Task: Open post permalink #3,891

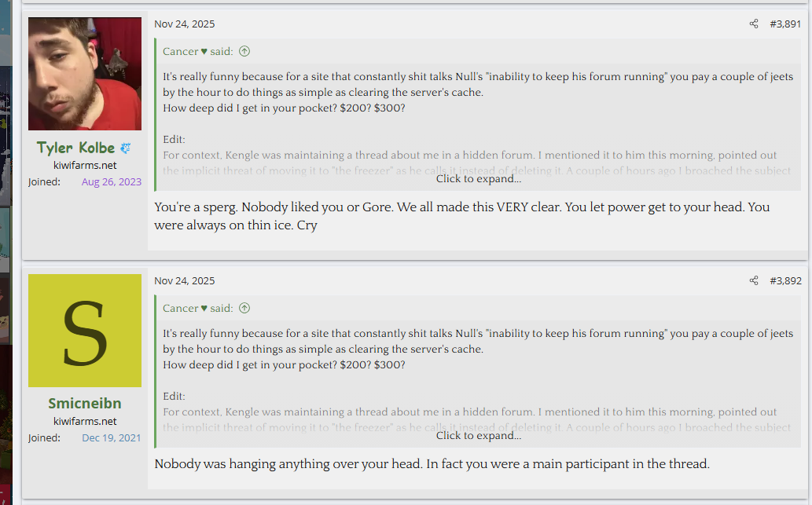Action: pyautogui.click(x=784, y=24)
